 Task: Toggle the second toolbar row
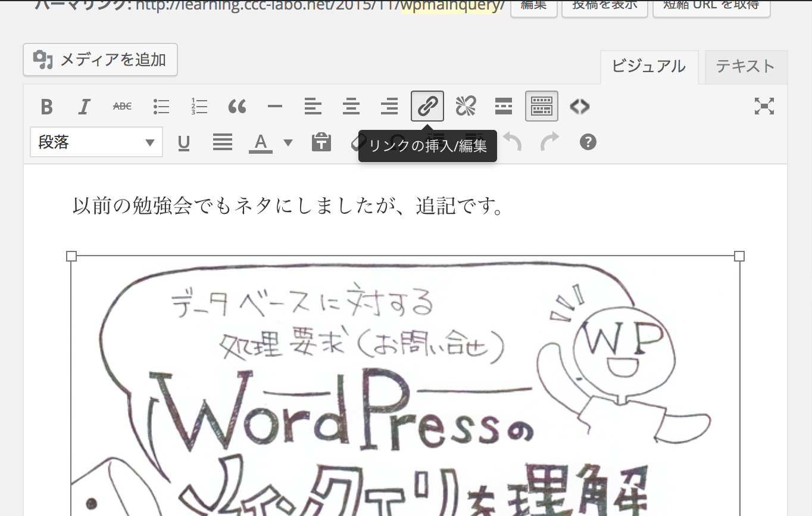542,107
